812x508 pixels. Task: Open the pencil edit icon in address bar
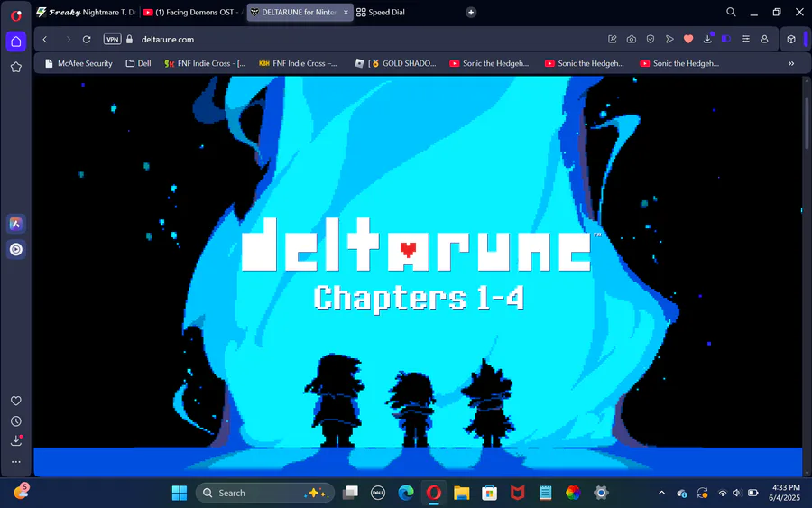[612, 40]
